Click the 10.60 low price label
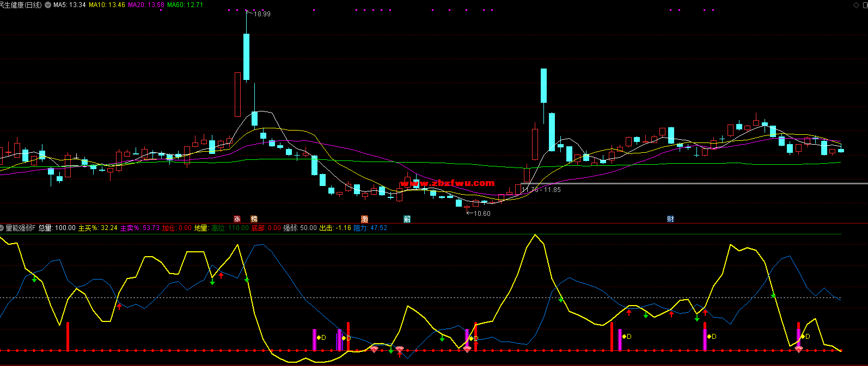868x366 pixels. click(482, 214)
